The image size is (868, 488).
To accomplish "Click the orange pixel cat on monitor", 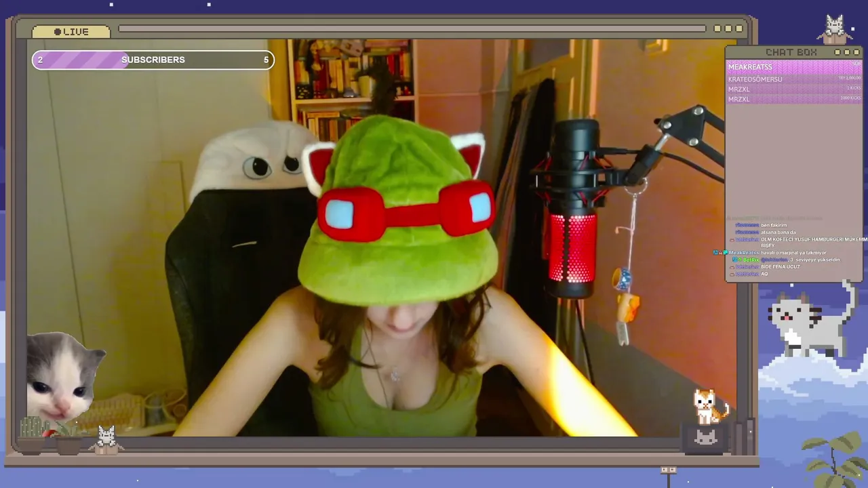I will click(x=710, y=407).
